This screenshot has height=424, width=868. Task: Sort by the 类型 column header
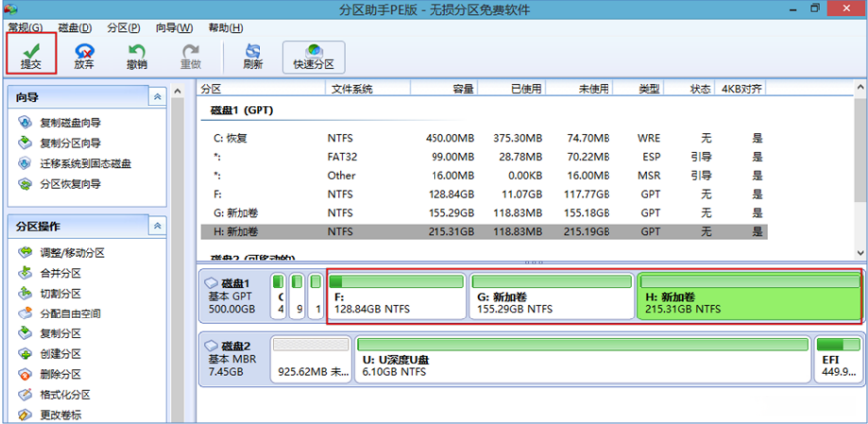tap(639, 89)
